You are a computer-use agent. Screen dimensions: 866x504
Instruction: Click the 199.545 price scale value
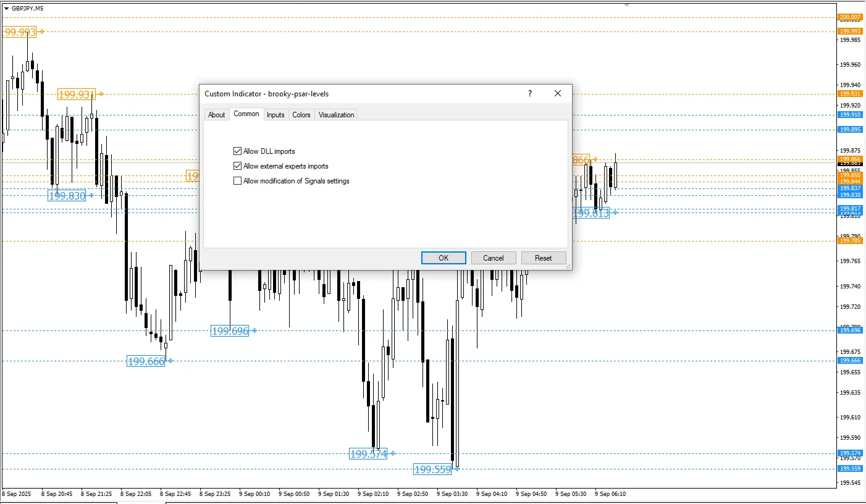point(851,483)
